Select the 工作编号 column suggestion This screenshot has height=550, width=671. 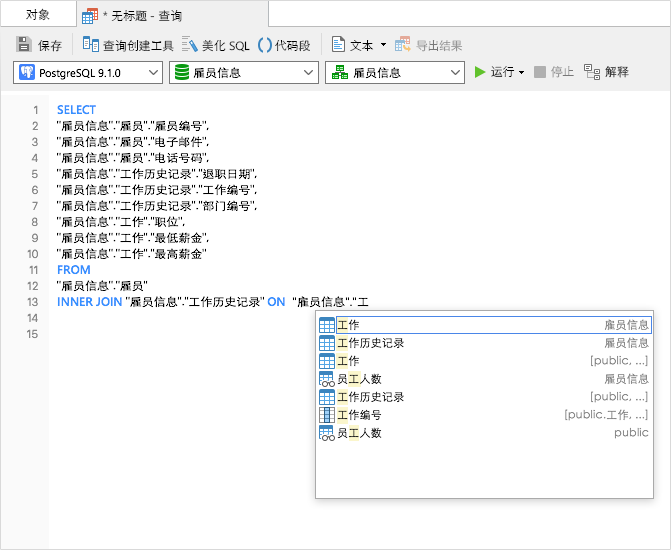[485, 415]
